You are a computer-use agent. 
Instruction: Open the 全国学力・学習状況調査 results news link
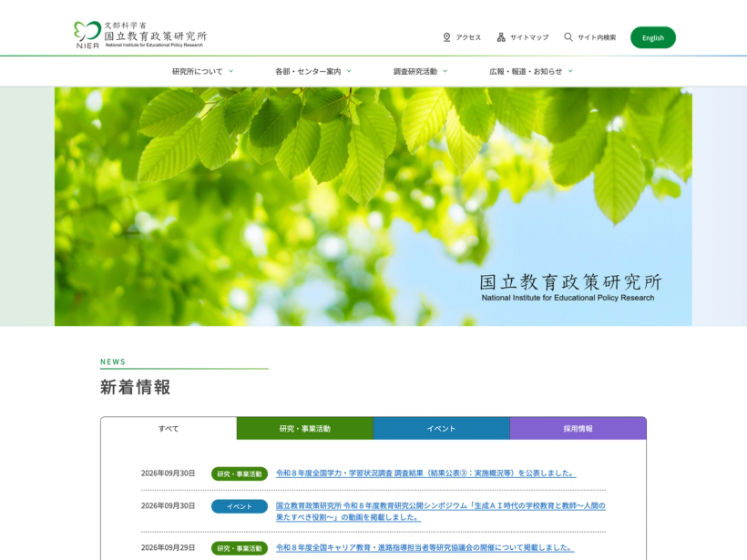point(426,473)
